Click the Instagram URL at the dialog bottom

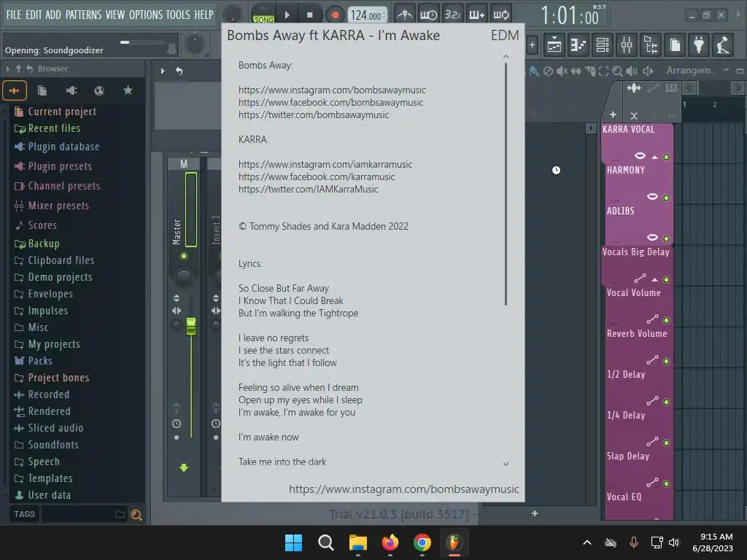(404, 489)
